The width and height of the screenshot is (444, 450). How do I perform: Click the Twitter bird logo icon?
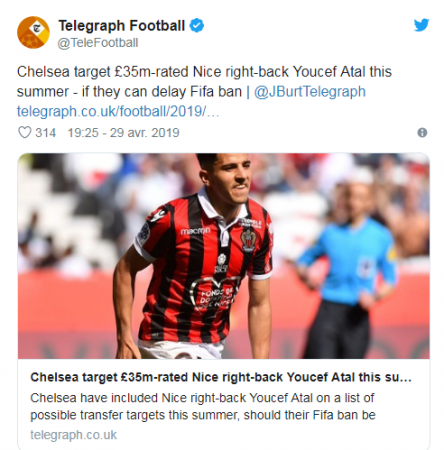[421, 25]
